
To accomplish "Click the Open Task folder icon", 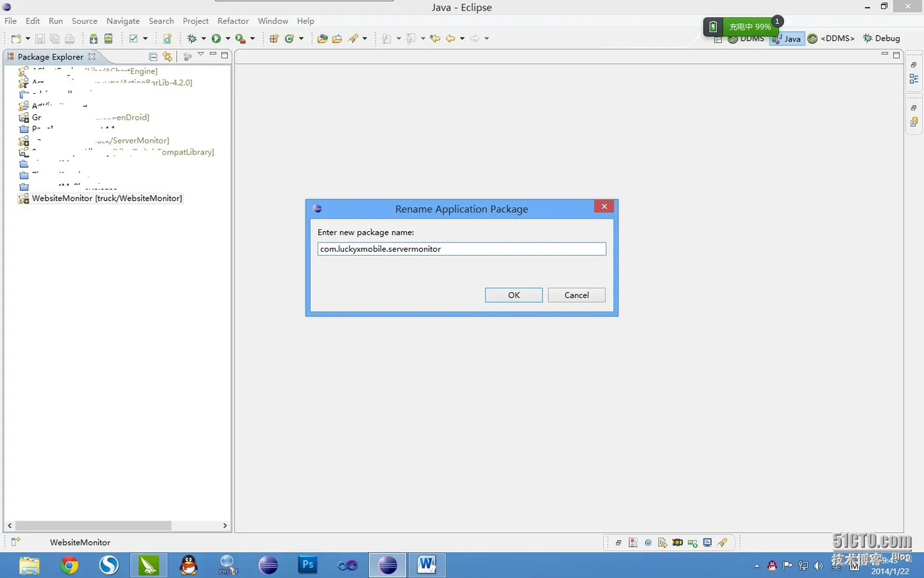I will (x=337, y=38).
